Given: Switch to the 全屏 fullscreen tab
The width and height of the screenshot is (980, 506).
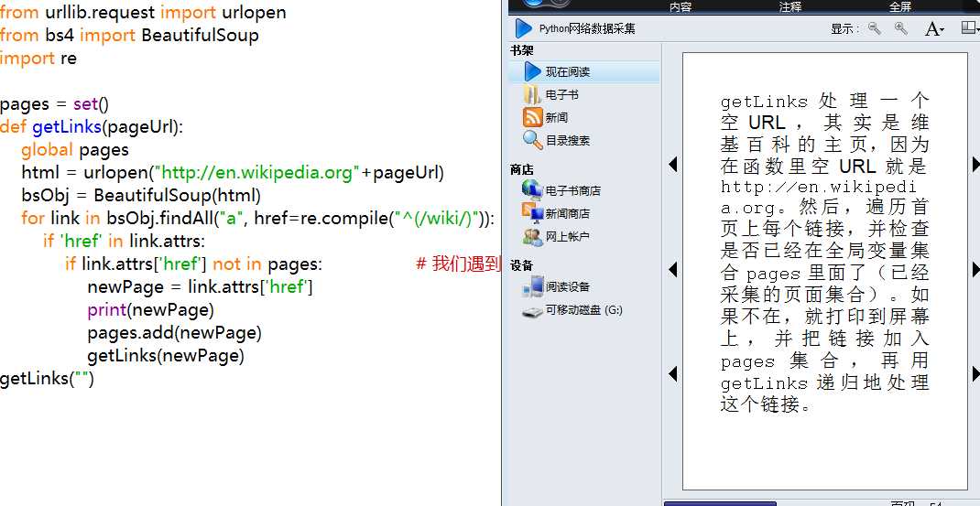Looking at the screenshot, I should (900, 7).
